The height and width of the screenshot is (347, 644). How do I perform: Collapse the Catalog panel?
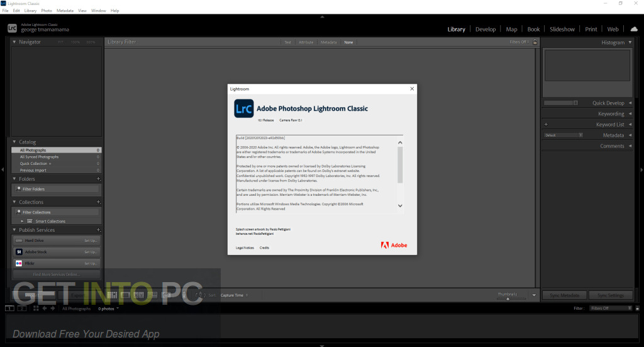pyautogui.click(x=14, y=142)
